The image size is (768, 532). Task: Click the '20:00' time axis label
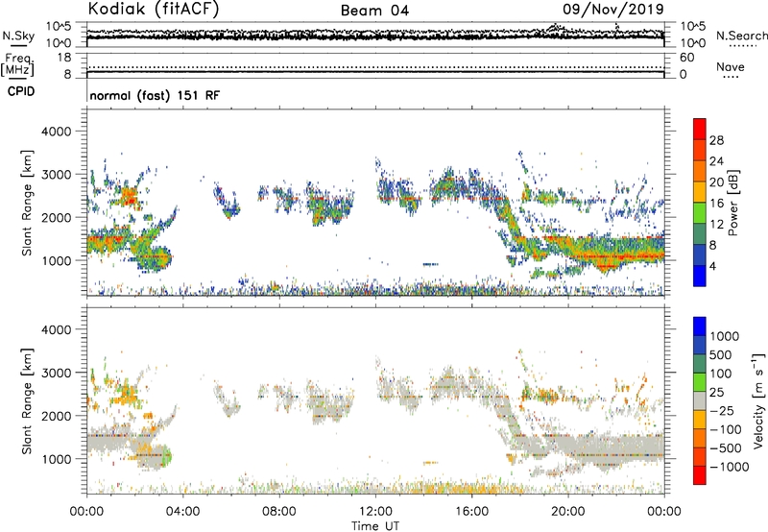pos(567,512)
